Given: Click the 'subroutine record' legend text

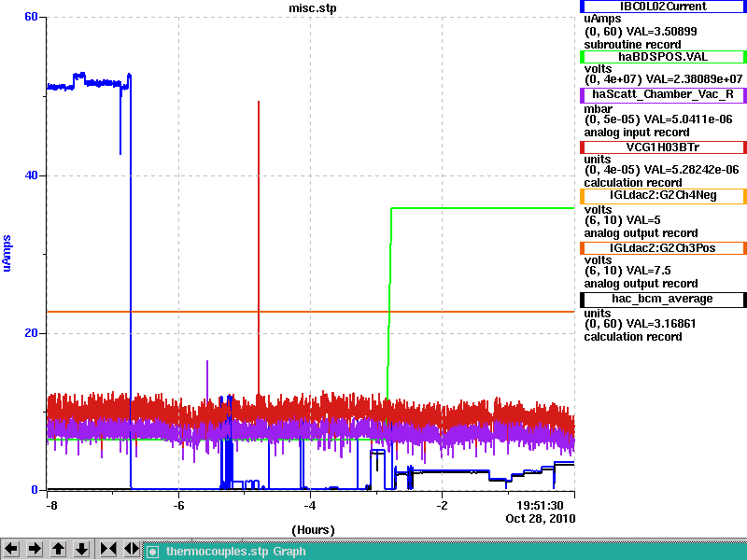Looking at the screenshot, I should [x=633, y=45].
